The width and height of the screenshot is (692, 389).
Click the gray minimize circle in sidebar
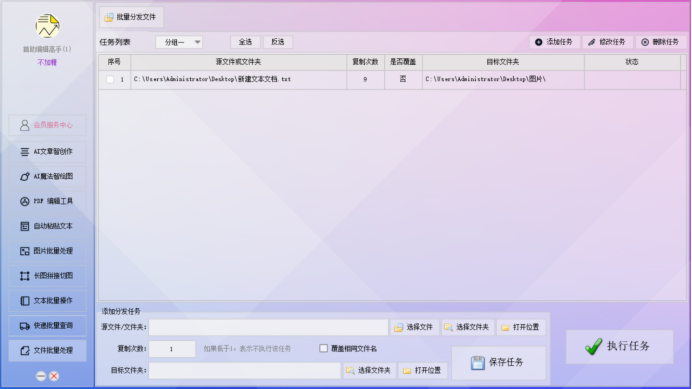[x=41, y=376]
